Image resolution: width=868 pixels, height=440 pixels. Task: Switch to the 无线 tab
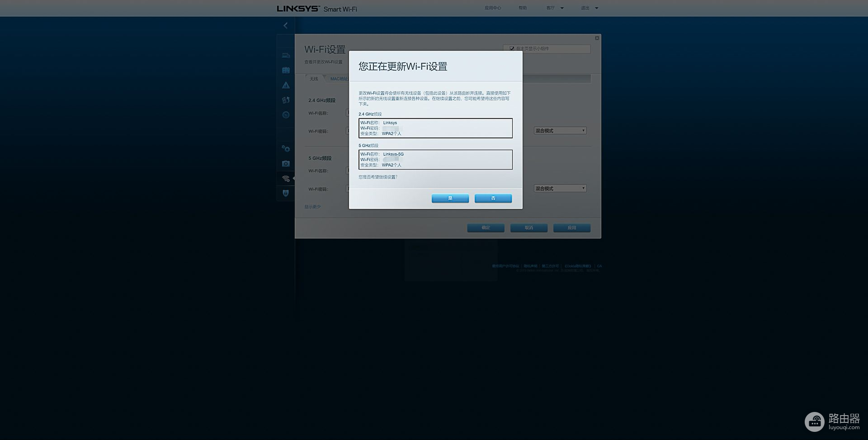coord(314,79)
